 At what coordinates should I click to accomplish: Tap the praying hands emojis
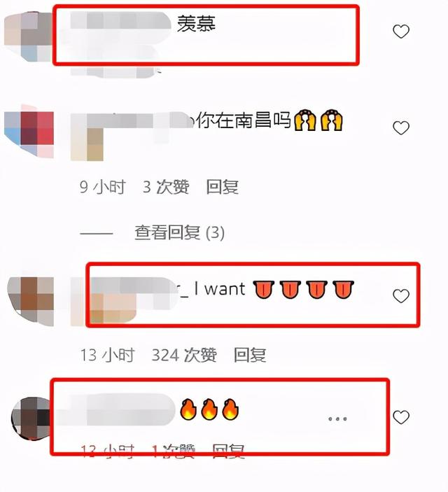coord(318,120)
